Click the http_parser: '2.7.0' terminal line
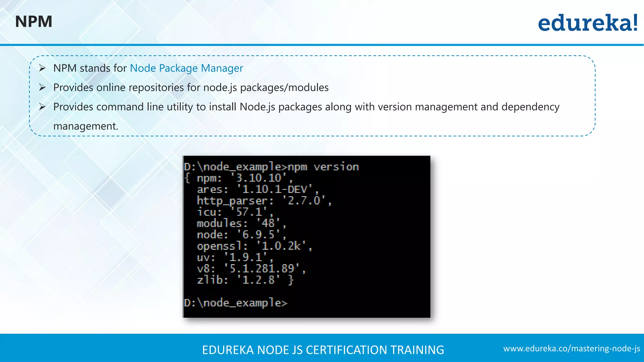Viewport: 644px width, 362px height. pos(264,201)
